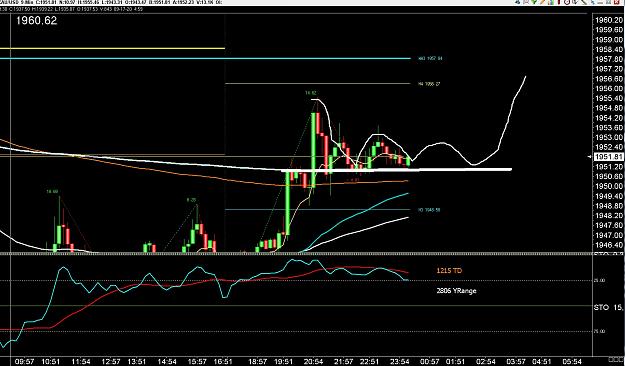Screen dimensions: 625x366
Task: Click the round clock toolbar icon
Action: click(567, 2)
